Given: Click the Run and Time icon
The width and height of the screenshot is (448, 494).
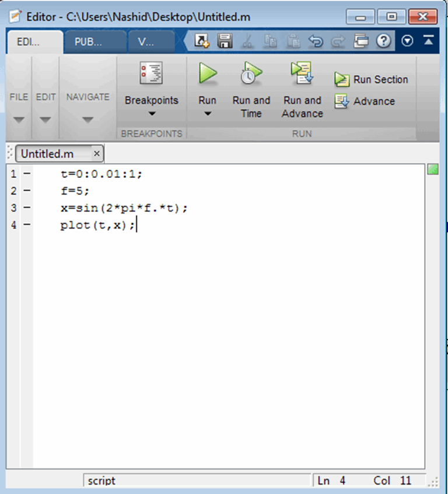Looking at the screenshot, I should coord(251,74).
